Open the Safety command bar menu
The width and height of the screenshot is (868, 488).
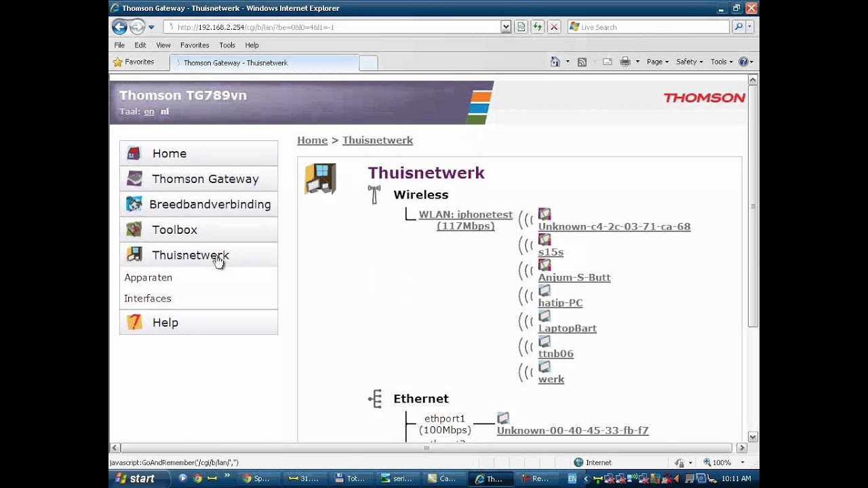click(689, 62)
